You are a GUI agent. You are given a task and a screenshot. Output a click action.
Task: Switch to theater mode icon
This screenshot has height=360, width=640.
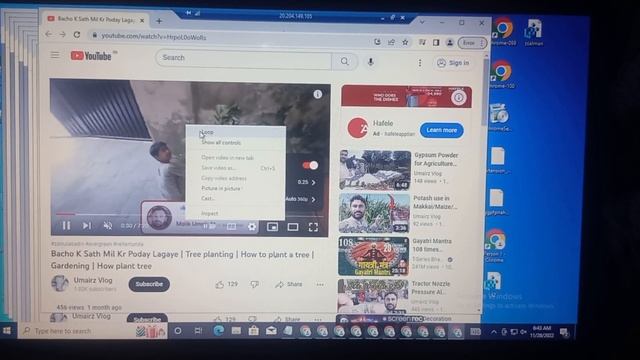pyautogui.click(x=293, y=227)
